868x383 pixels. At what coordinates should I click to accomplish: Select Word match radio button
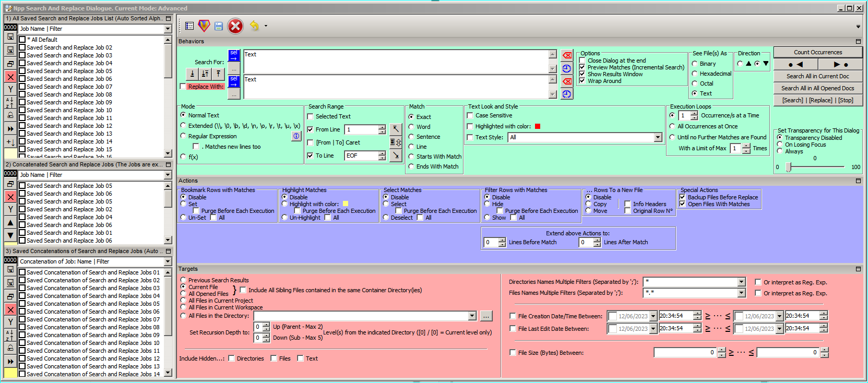click(x=411, y=126)
